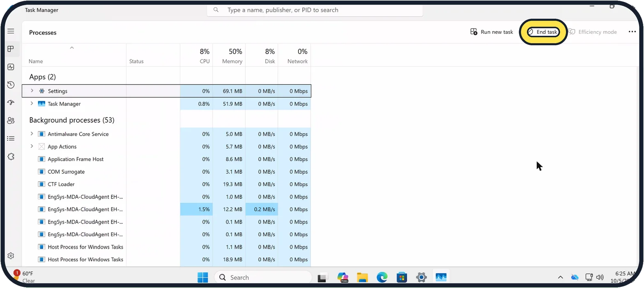The height and width of the screenshot is (288, 644).
Task: Click the 69.1 MB memory cell
Action: coord(229,91)
